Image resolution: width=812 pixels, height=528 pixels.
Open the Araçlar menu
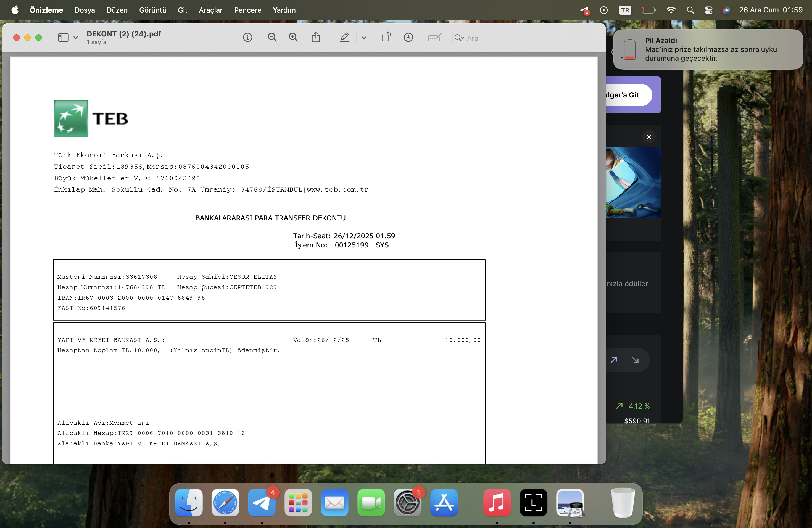(210, 10)
